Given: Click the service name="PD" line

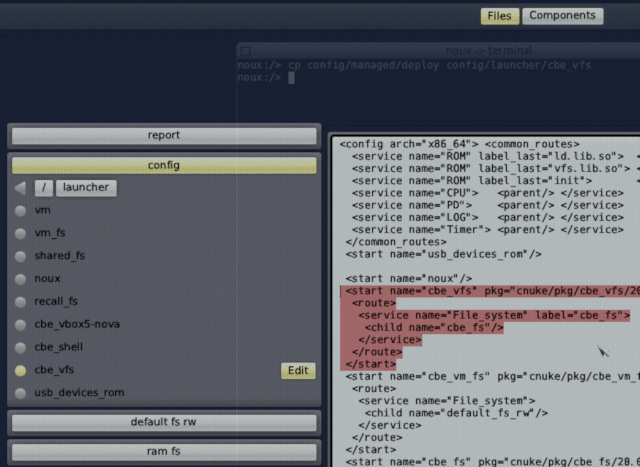Looking at the screenshot, I should (x=488, y=205).
